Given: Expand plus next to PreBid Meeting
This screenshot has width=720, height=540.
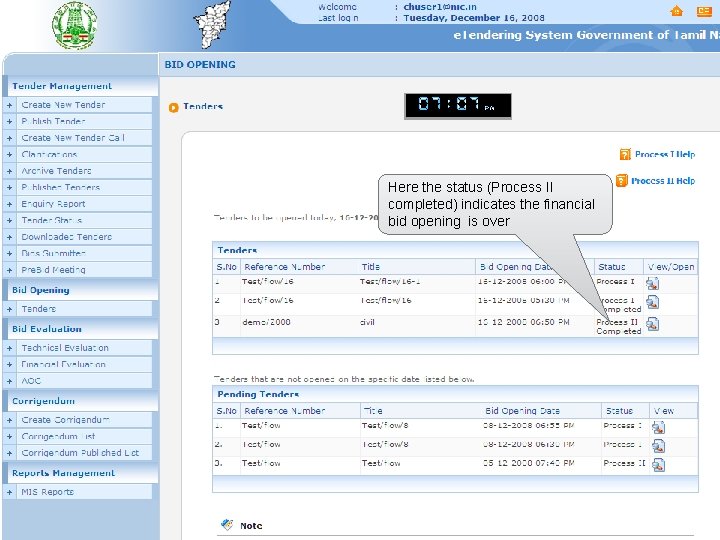Looking at the screenshot, I should click(x=9, y=270).
